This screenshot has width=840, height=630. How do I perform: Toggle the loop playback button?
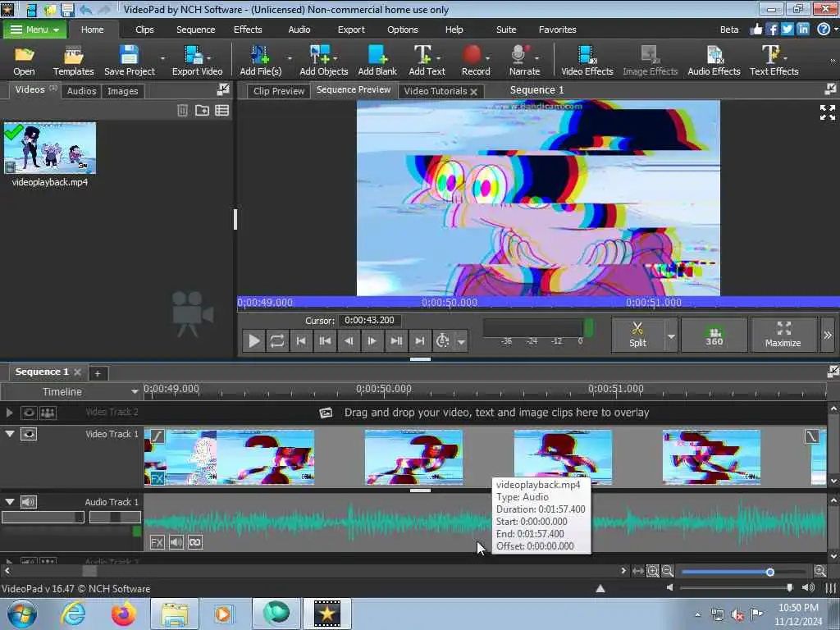pyautogui.click(x=277, y=340)
